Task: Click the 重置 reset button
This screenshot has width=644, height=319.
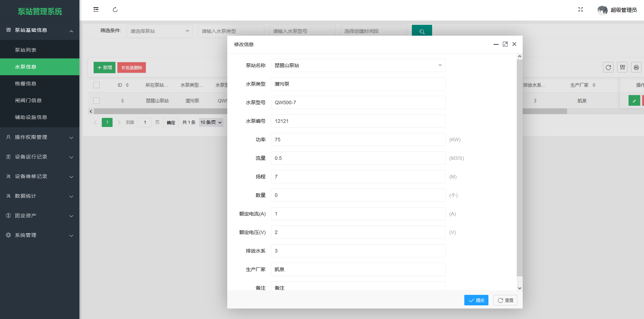Action: [x=505, y=300]
